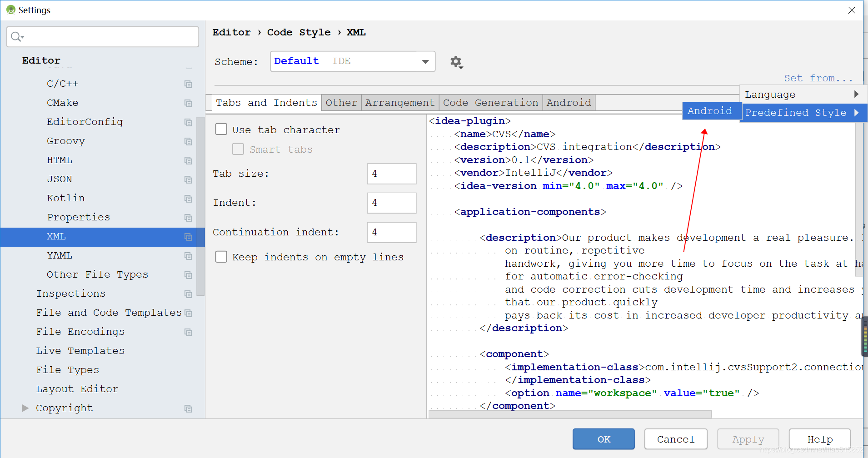Toggle the Smart tabs checkbox

(238, 149)
